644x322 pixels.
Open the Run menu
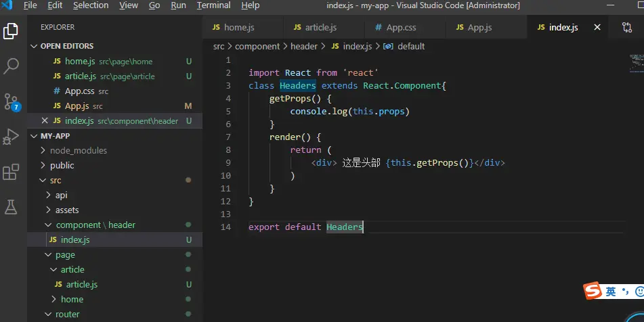coord(178,5)
